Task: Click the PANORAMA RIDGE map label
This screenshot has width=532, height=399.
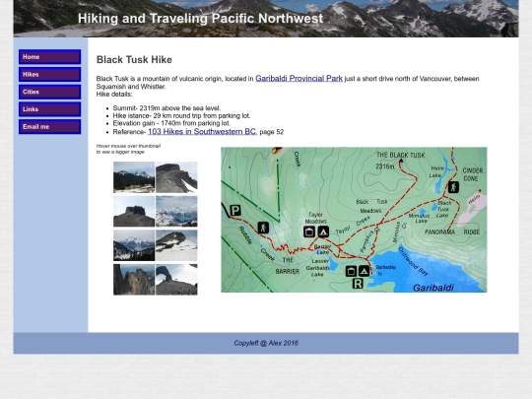Action: pos(452,233)
